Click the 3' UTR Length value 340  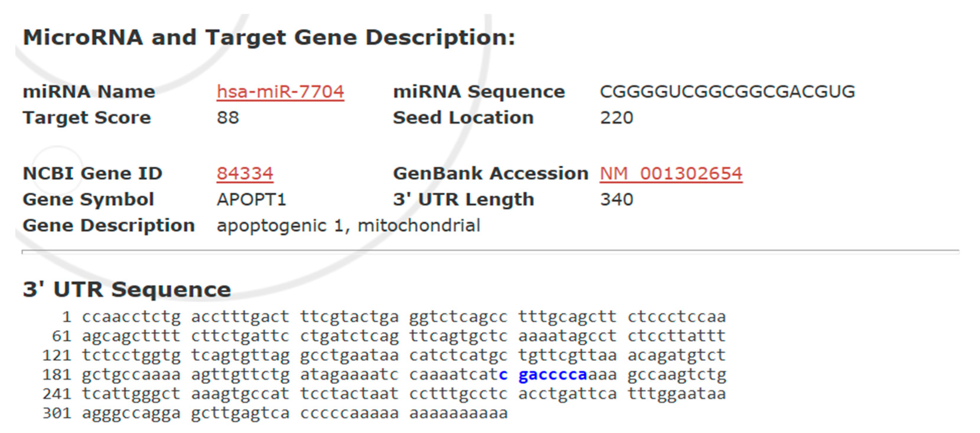tap(616, 200)
